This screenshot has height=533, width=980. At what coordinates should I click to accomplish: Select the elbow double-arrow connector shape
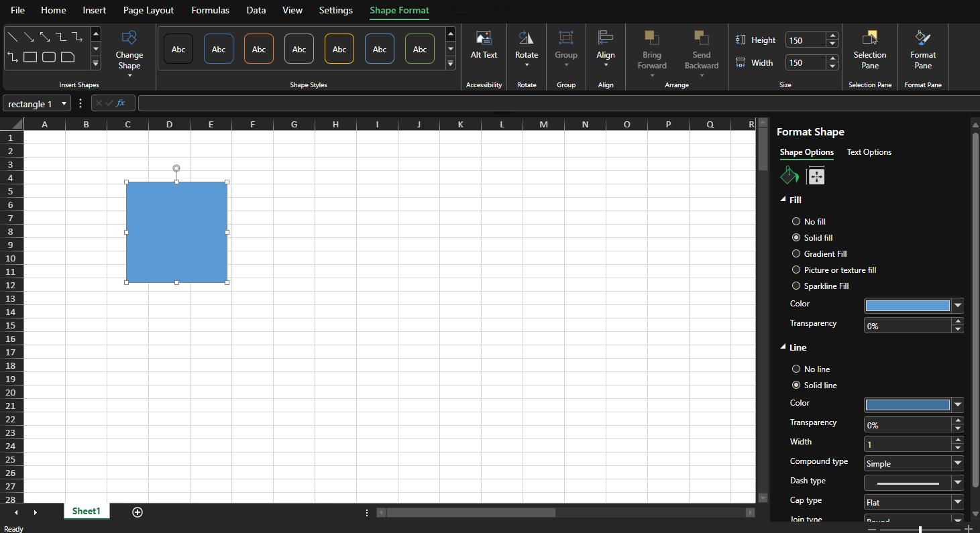(13, 57)
